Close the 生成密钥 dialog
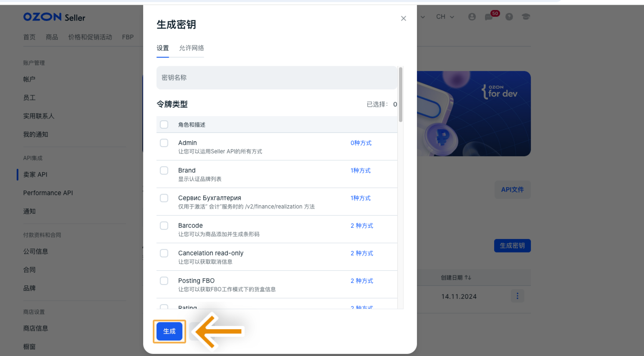This screenshot has height=356, width=644. (403, 18)
